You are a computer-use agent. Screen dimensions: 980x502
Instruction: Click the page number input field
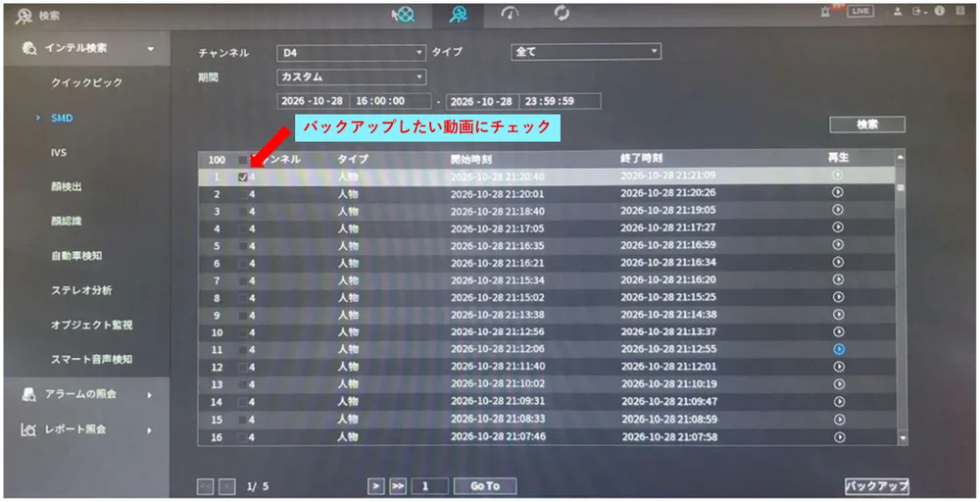tap(430, 485)
